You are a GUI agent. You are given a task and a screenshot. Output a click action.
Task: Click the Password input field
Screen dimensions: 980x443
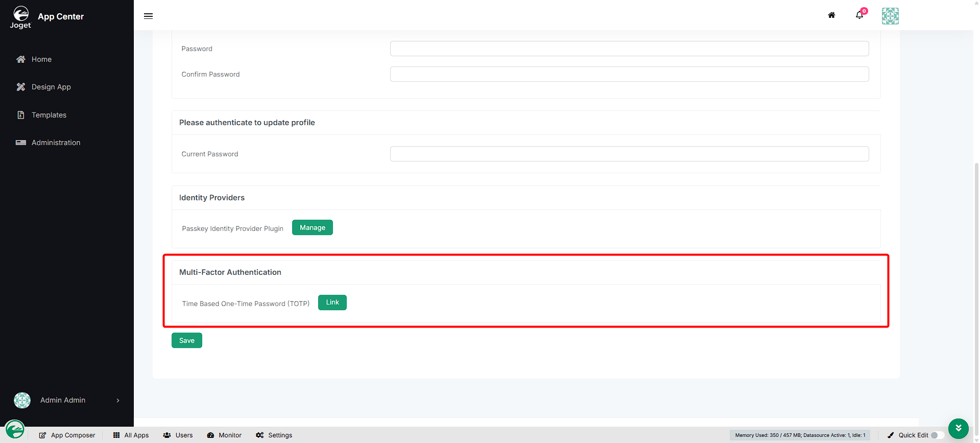(x=629, y=49)
